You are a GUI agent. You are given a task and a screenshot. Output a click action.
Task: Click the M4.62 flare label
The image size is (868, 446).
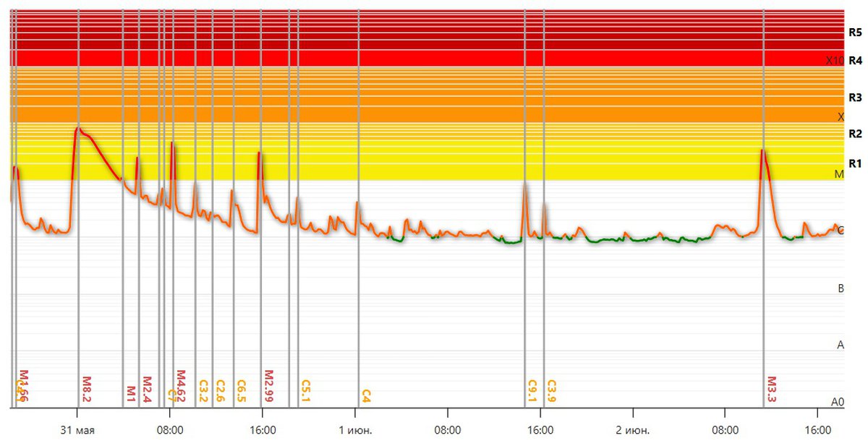pyautogui.click(x=182, y=387)
